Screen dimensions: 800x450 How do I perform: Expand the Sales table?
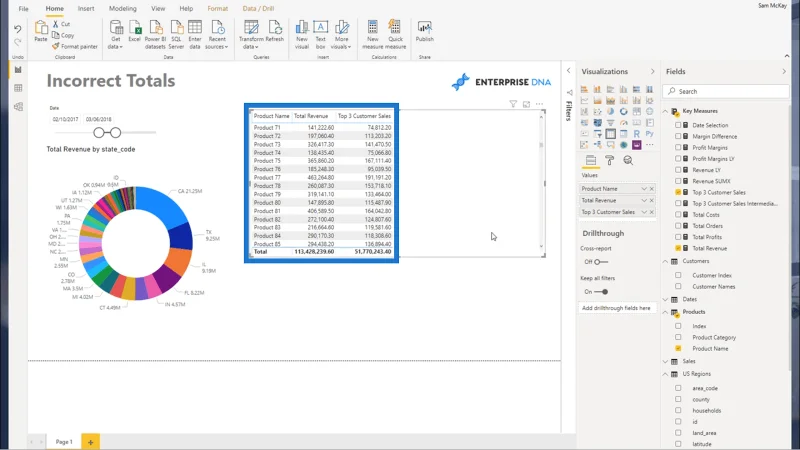(x=665, y=361)
